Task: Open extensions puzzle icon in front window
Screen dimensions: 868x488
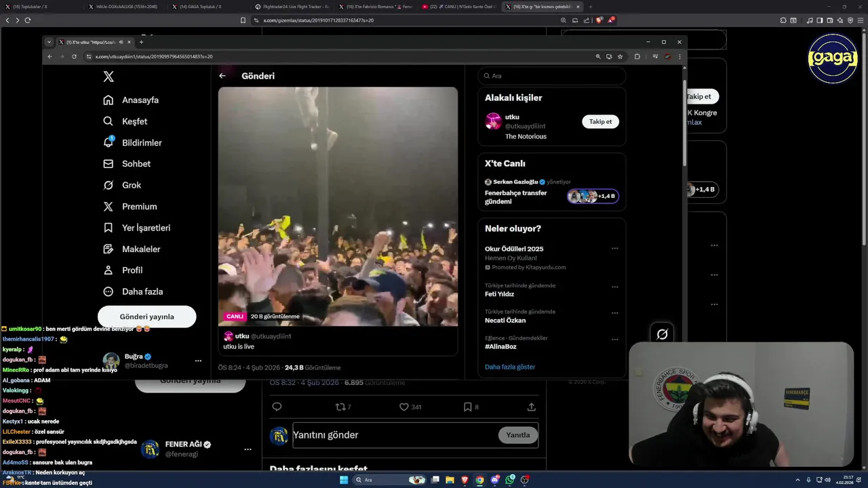Action: tap(637, 57)
